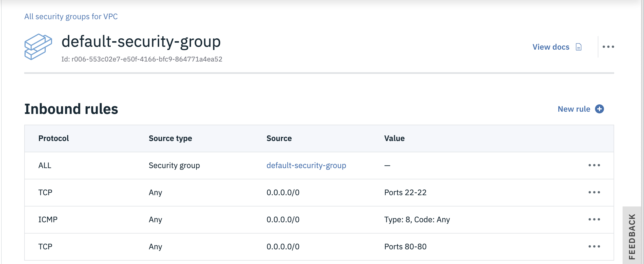The width and height of the screenshot is (644, 264).
Task: Click the plus icon to add a rule
Action: click(x=599, y=109)
